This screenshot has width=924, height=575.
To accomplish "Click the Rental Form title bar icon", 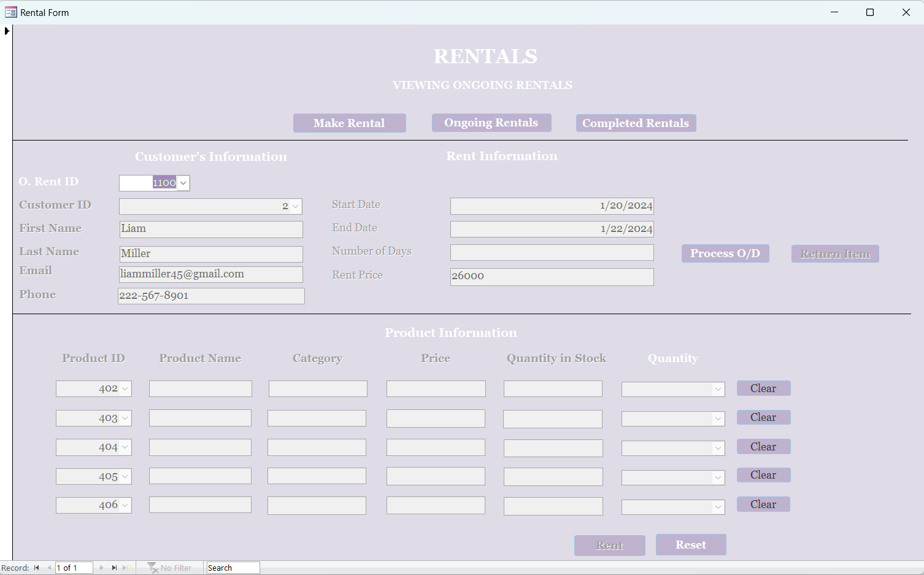I will pyautogui.click(x=10, y=12).
